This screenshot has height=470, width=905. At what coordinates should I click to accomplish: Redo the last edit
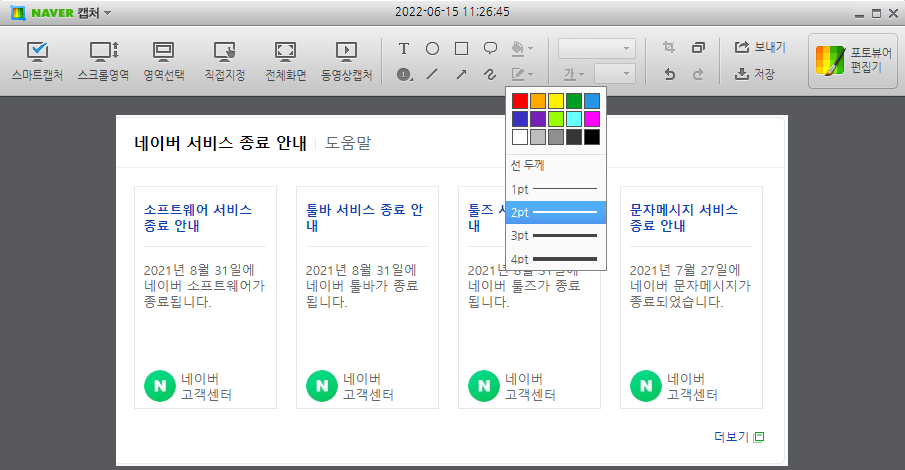click(698, 74)
